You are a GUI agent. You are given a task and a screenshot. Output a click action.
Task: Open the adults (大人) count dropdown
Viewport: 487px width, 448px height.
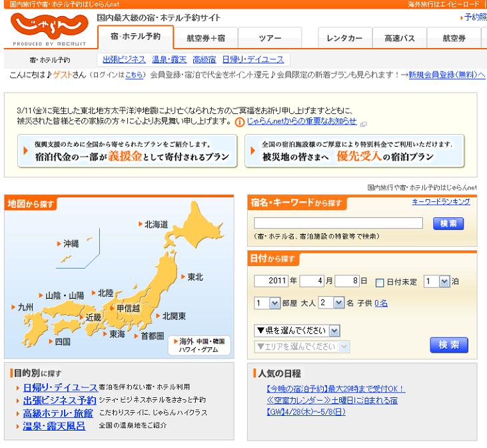click(x=331, y=303)
